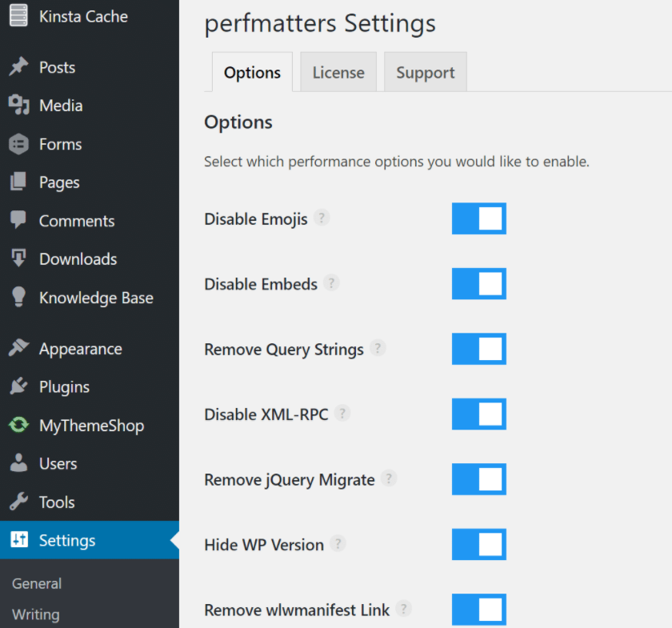The width and height of the screenshot is (672, 628).
Task: Go to General settings submenu
Action: click(x=37, y=584)
